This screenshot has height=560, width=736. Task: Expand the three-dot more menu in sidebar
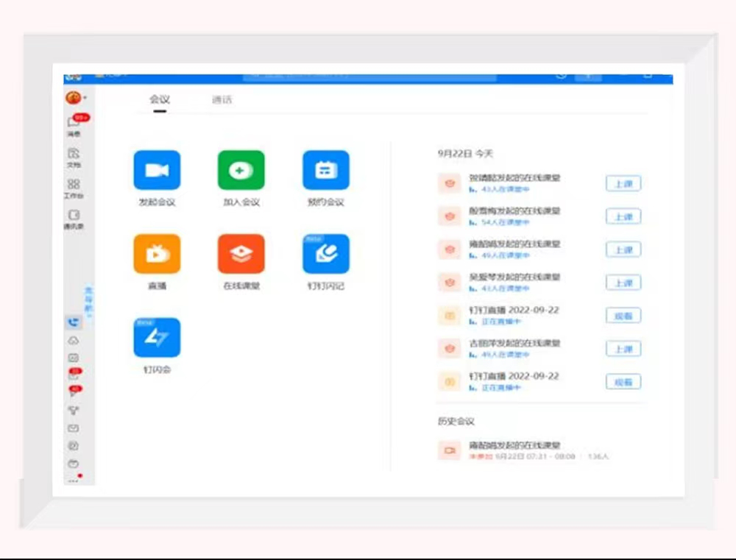(x=73, y=481)
